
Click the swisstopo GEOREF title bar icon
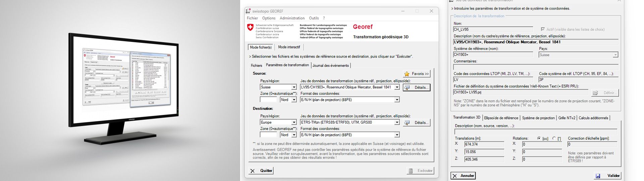[248, 11]
